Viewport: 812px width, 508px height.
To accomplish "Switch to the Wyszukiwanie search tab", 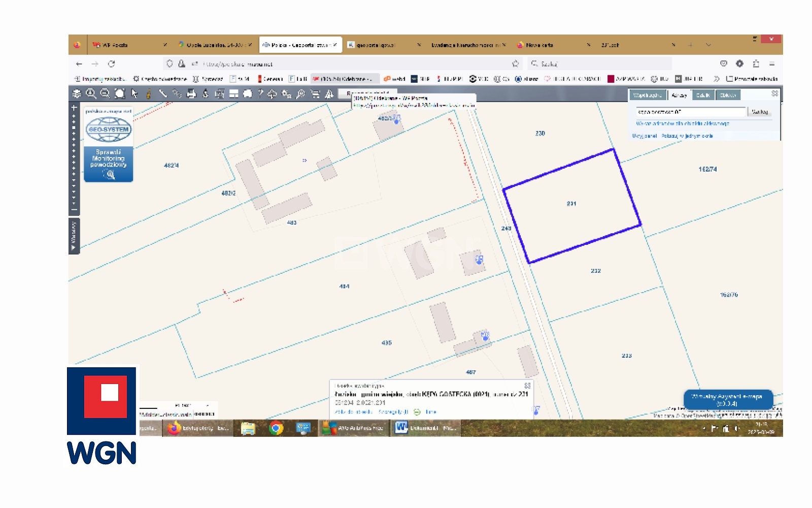I will pyautogui.click(x=647, y=95).
